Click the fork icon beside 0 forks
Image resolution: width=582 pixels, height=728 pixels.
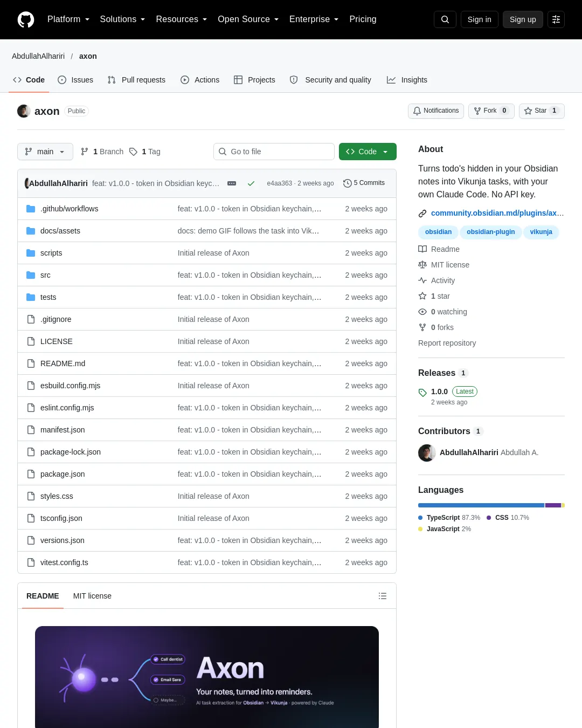click(x=422, y=327)
